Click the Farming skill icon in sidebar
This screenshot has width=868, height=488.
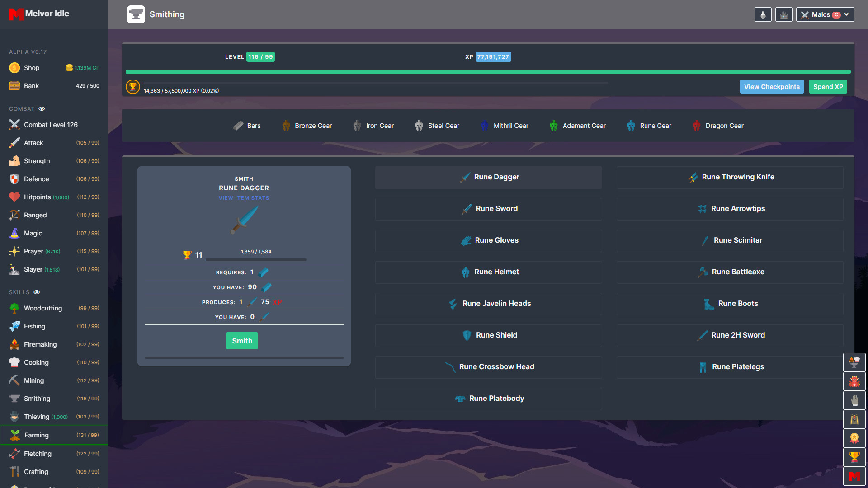tap(13, 434)
